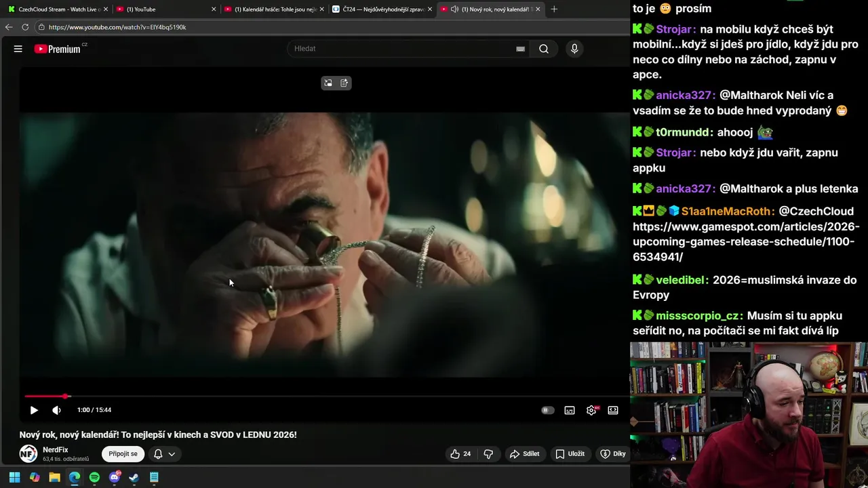Dislike the video
Screen dimensions: 868x488
point(488,454)
